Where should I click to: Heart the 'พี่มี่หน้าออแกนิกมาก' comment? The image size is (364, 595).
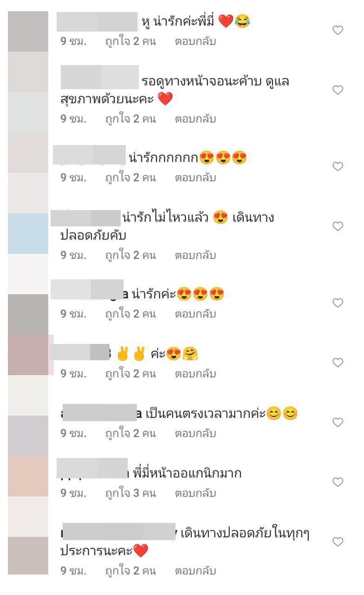[x=338, y=483]
